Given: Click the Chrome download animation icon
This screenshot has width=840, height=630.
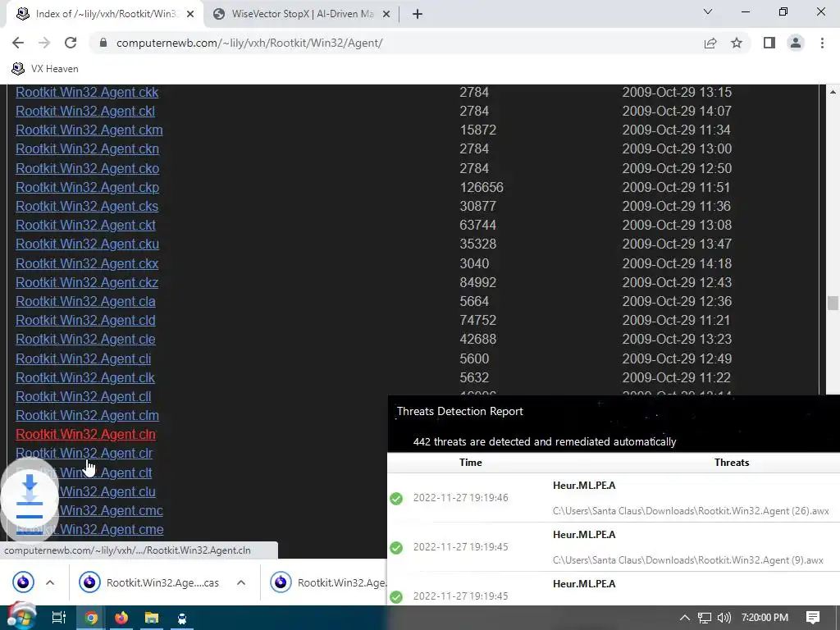Looking at the screenshot, I should [x=30, y=498].
